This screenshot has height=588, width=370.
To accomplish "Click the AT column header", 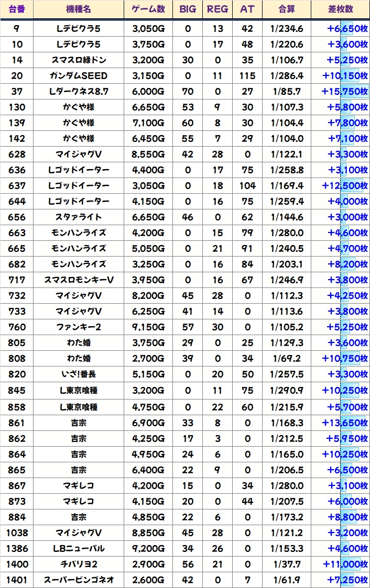I will tap(247, 9).
